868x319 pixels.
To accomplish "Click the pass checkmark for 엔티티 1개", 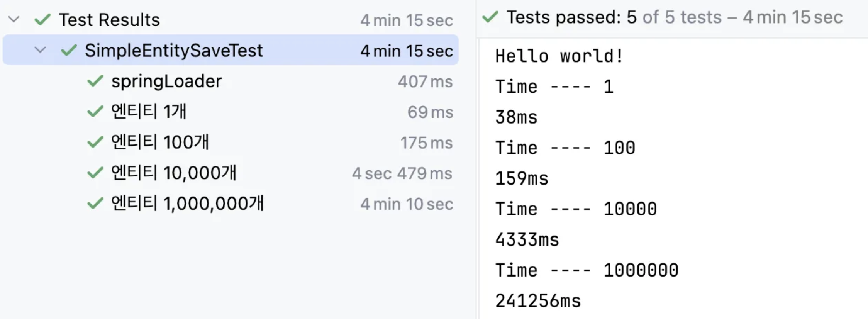I will coord(95,111).
